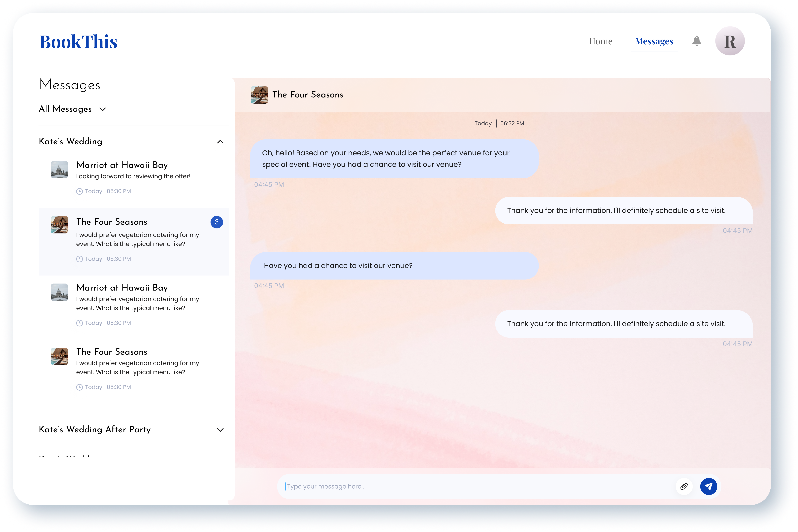Click the "Have you had a chance" message bubble
798x532 pixels.
coord(394,266)
